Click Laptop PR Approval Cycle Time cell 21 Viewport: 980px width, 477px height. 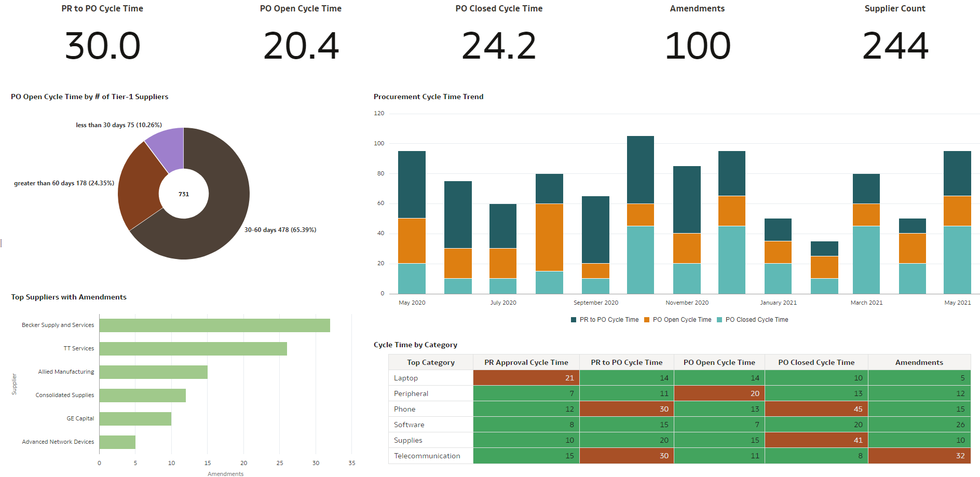coord(526,378)
